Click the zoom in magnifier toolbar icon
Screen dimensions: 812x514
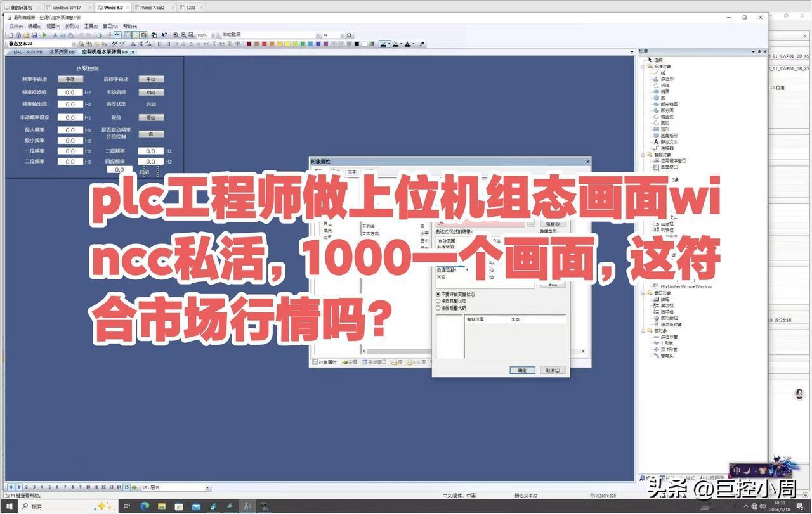click(x=176, y=35)
